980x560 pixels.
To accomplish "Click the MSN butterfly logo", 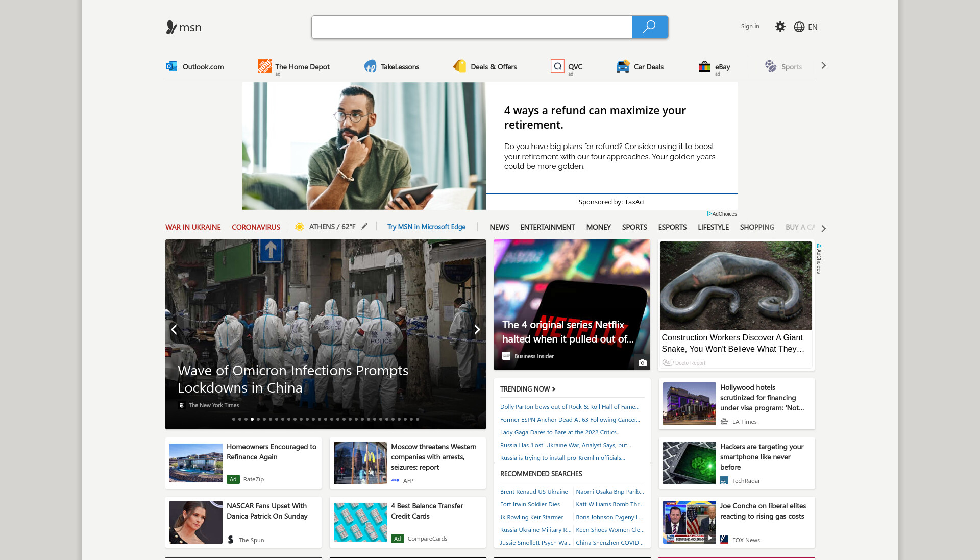I will 171,27.
